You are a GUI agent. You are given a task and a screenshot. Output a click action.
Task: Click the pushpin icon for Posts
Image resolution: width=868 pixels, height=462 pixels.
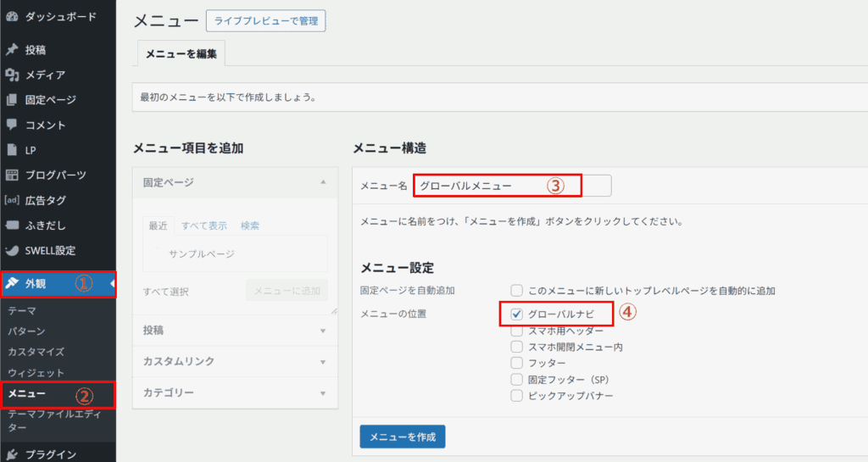pos(12,49)
